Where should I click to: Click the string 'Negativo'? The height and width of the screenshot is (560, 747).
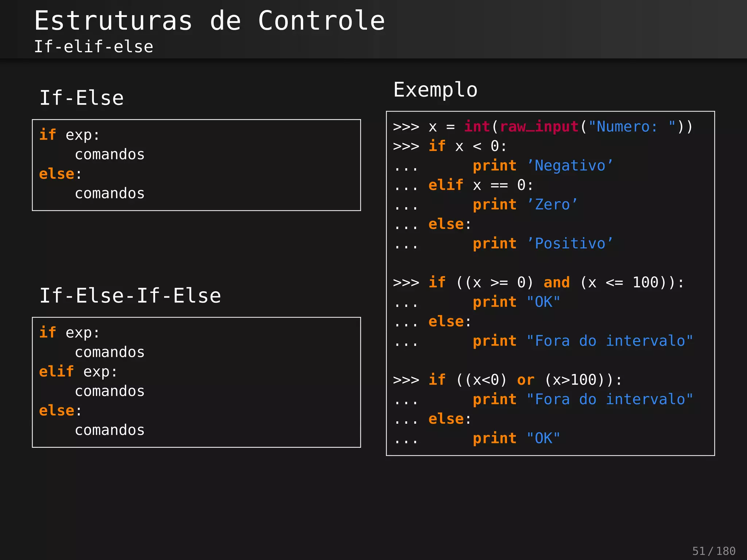tap(570, 166)
